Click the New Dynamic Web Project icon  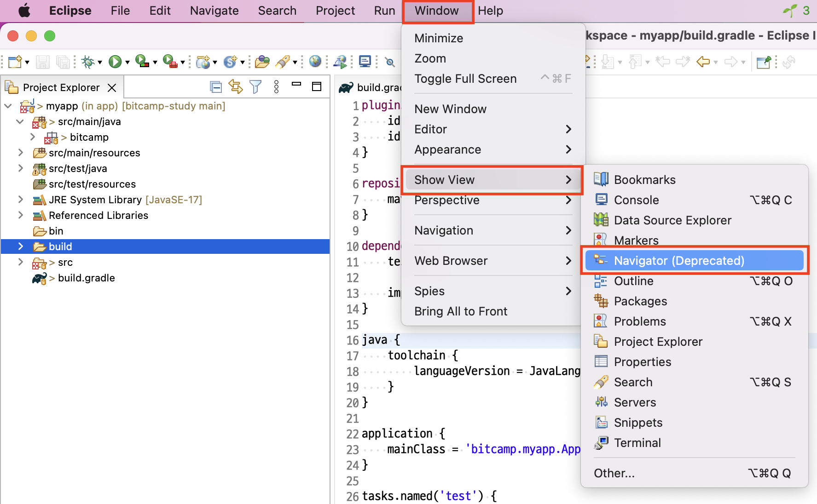[203, 62]
